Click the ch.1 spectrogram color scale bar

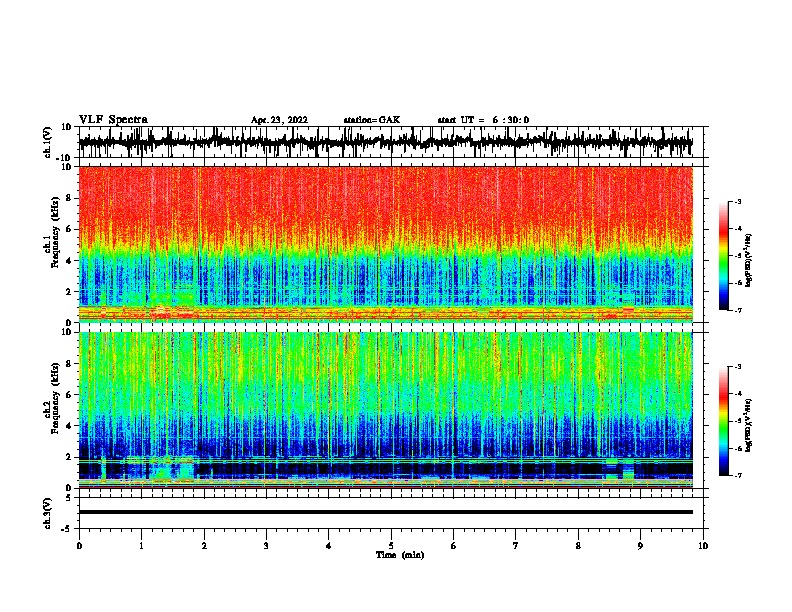(723, 256)
